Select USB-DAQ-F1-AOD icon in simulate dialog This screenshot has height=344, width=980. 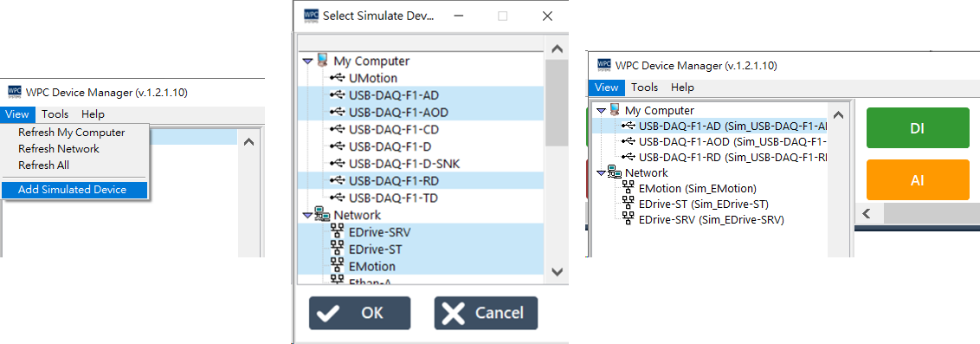337,112
